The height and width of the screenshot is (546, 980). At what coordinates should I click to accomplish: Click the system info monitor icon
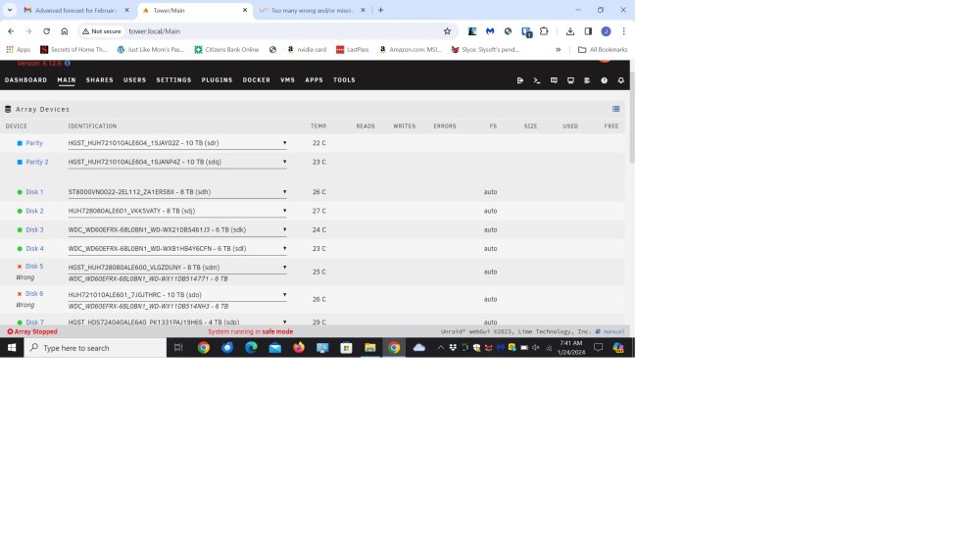(x=570, y=80)
